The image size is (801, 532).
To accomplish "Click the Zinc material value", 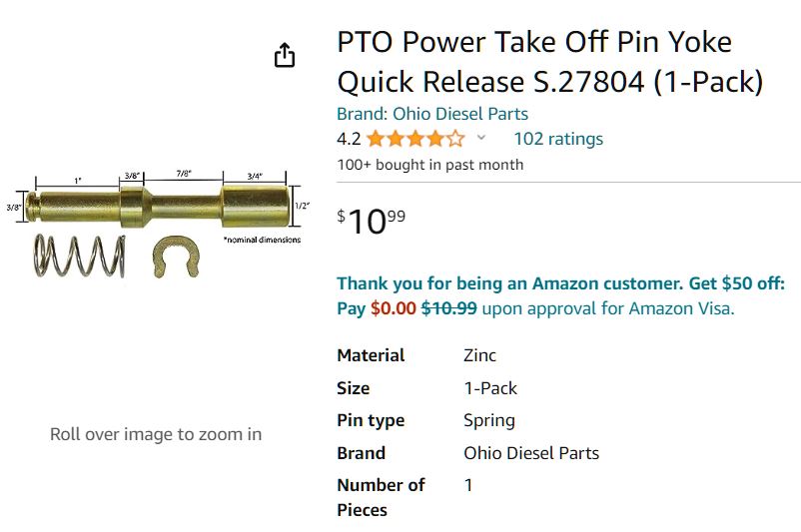I will [479, 355].
